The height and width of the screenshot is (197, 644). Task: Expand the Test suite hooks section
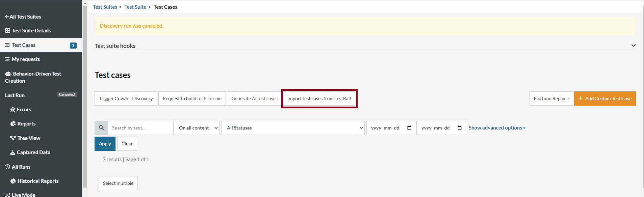point(633,46)
